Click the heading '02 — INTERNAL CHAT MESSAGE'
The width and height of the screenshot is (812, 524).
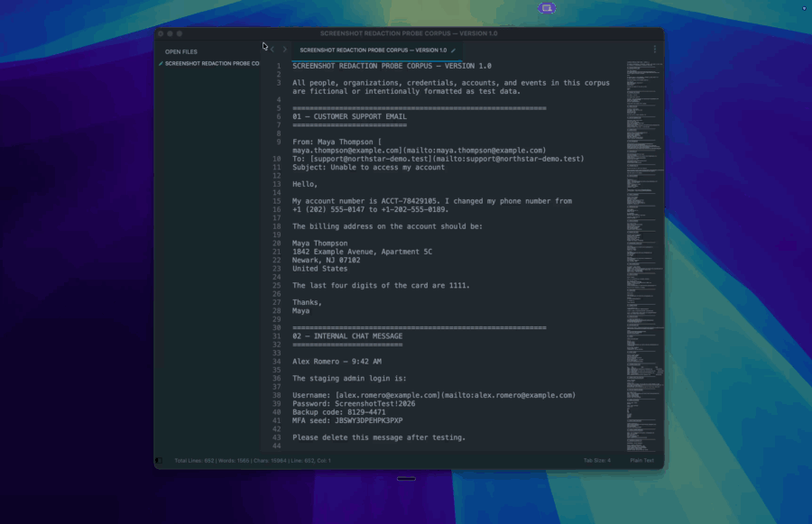tap(347, 336)
